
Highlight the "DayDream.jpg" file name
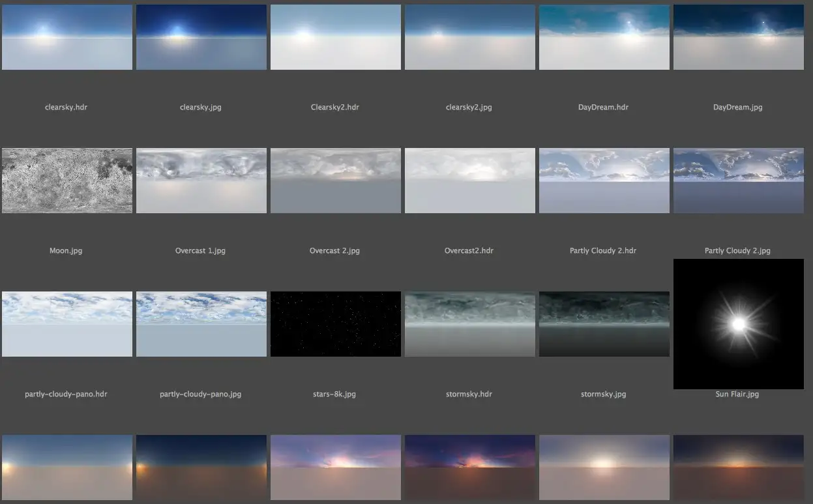pyautogui.click(x=738, y=107)
